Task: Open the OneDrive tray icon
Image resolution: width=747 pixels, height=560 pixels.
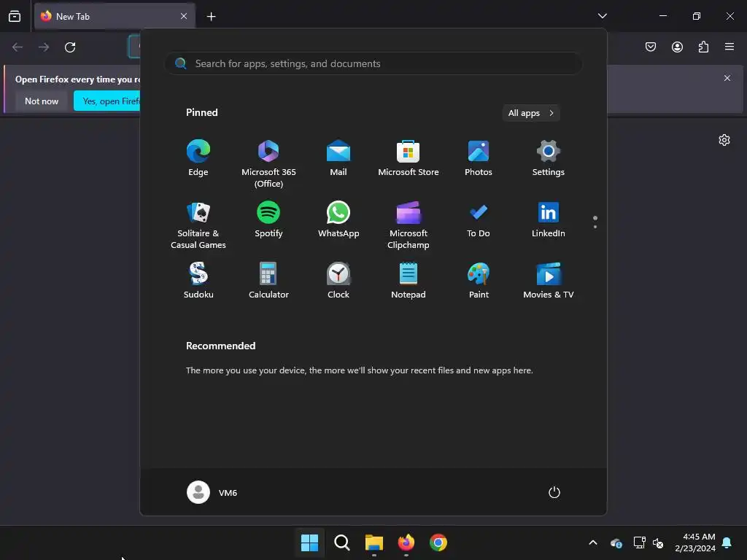Action: click(x=616, y=542)
